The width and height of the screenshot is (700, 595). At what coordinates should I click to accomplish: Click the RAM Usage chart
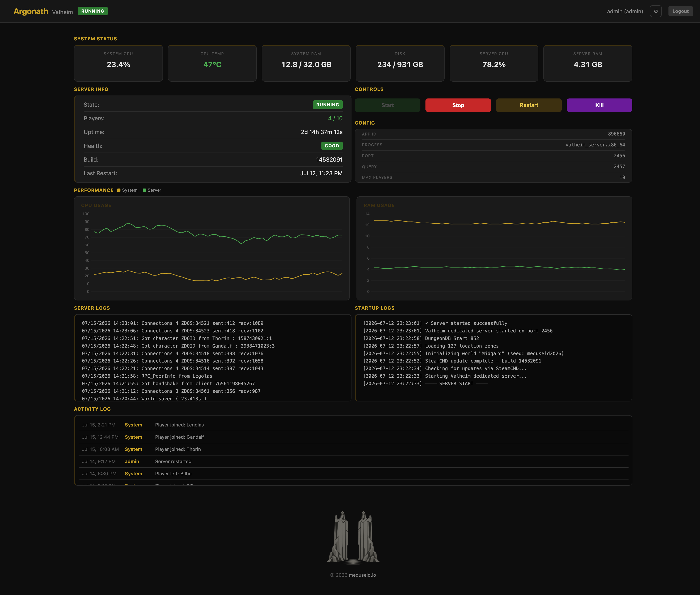[494, 248]
